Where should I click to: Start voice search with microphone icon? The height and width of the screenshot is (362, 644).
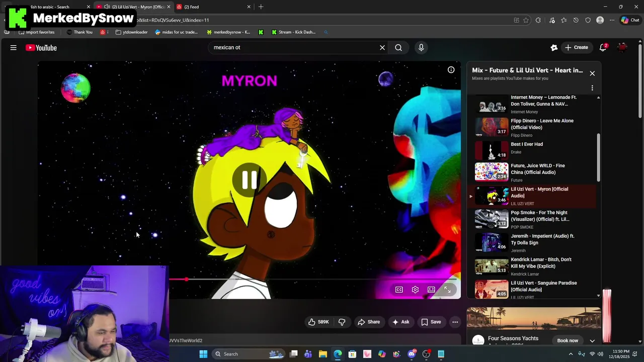(421, 48)
